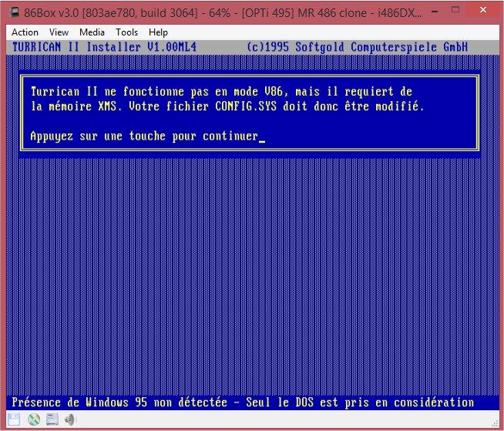This screenshot has width=504, height=431.
Task: Open the Media menu
Action: click(92, 32)
